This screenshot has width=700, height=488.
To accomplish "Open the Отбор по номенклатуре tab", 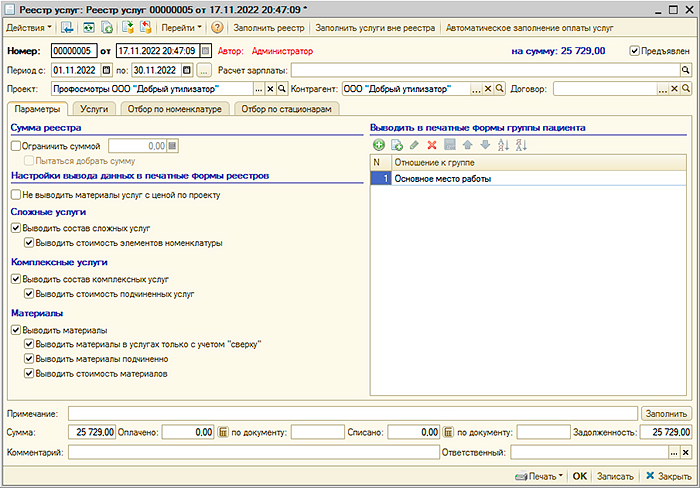I will pos(176,108).
